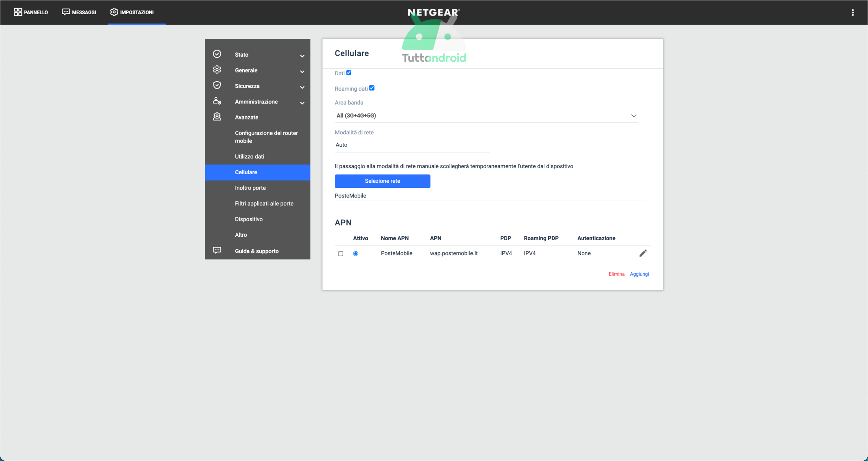Click the Cellulare page heading
Image resolution: width=868 pixels, height=461 pixels.
click(x=352, y=53)
